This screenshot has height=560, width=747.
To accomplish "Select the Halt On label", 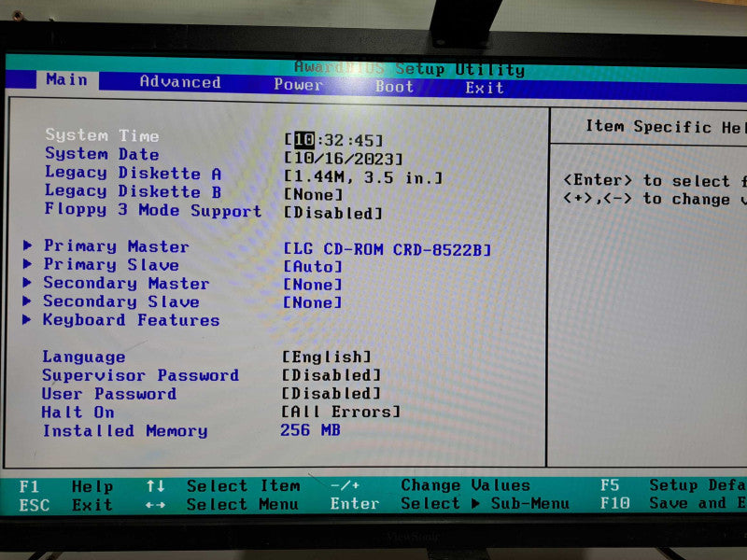I will point(78,412).
